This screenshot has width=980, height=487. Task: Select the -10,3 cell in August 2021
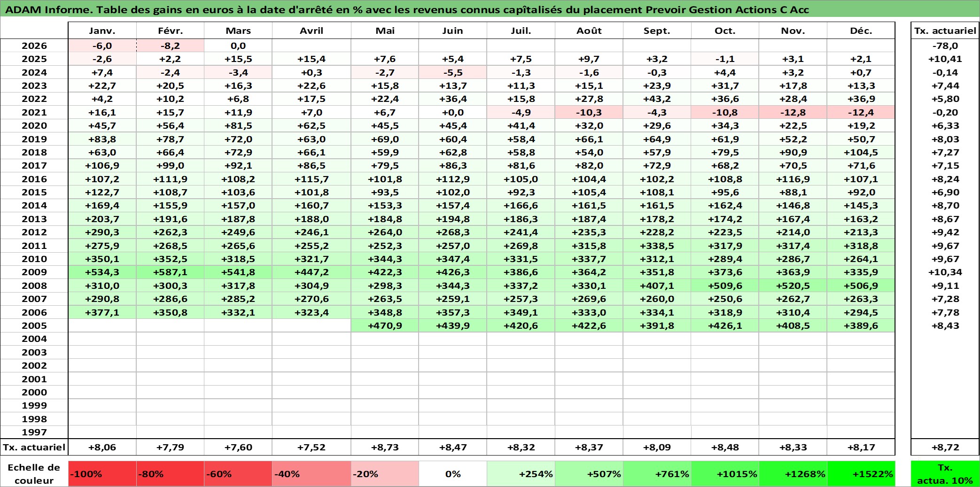(589, 112)
